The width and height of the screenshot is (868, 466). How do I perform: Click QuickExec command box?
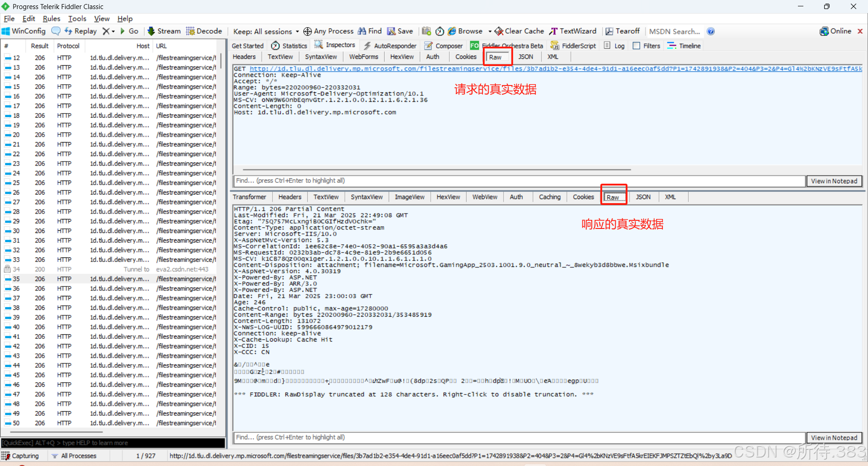point(113,443)
